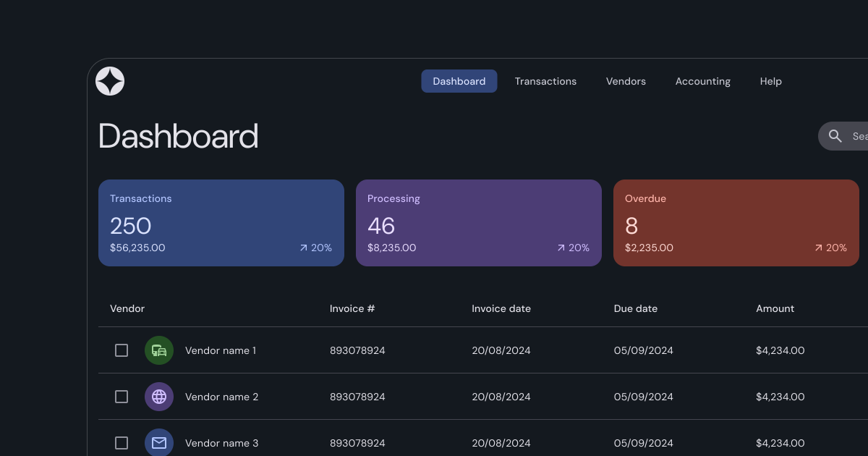Click the trend arrow on Transactions card
Screen dimensions: 868x456
click(x=304, y=248)
